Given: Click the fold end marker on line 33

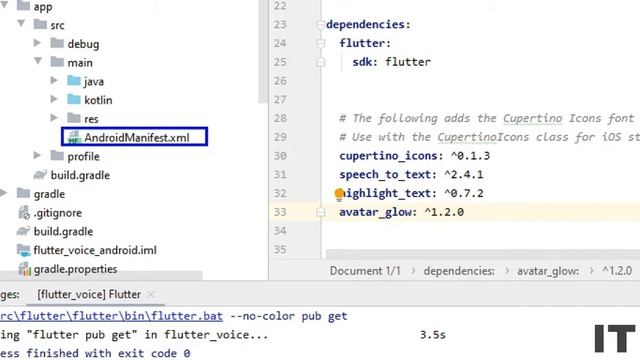Looking at the screenshot, I should (x=320, y=212).
